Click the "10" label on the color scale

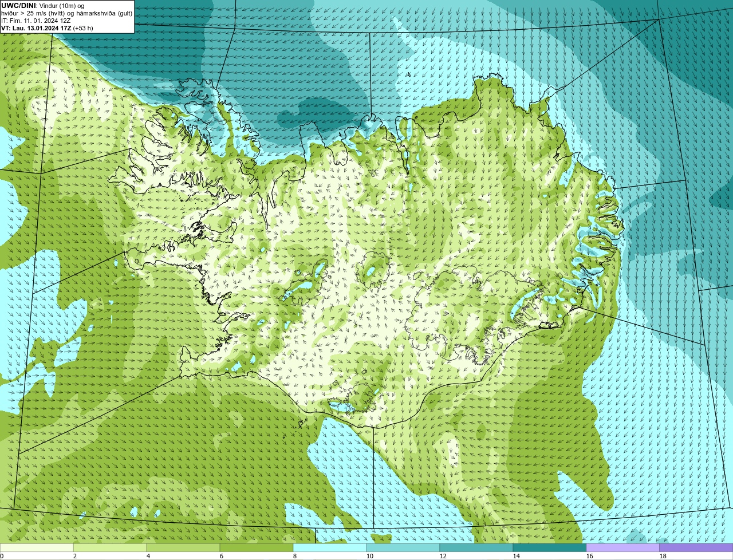click(370, 556)
